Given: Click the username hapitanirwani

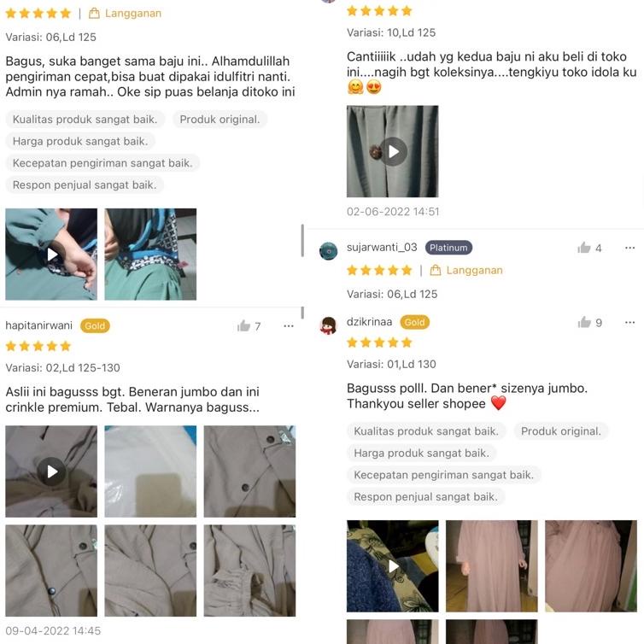Looking at the screenshot, I should (x=39, y=325).
